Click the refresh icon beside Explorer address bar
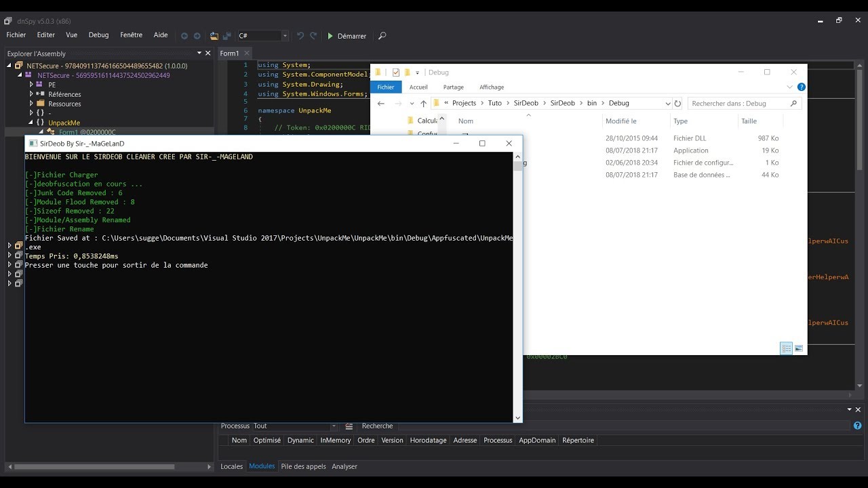Image resolution: width=868 pixels, height=488 pixels. click(677, 104)
